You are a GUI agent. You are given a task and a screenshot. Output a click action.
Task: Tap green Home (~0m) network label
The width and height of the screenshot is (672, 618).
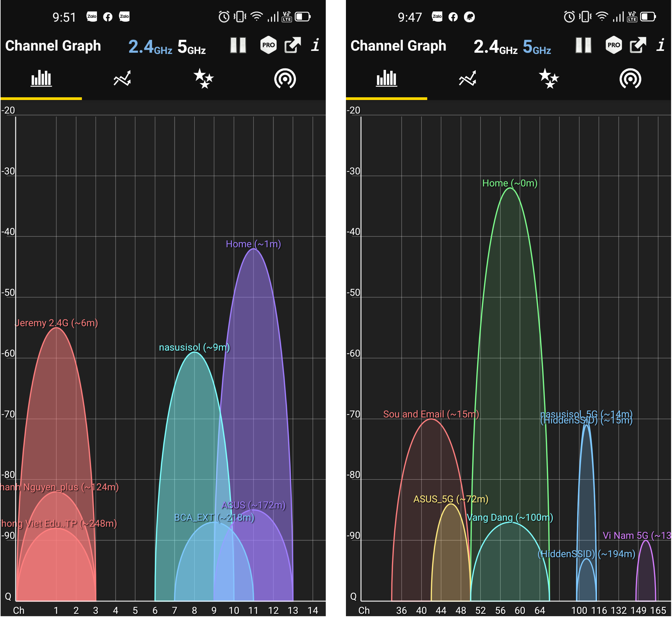510,183
